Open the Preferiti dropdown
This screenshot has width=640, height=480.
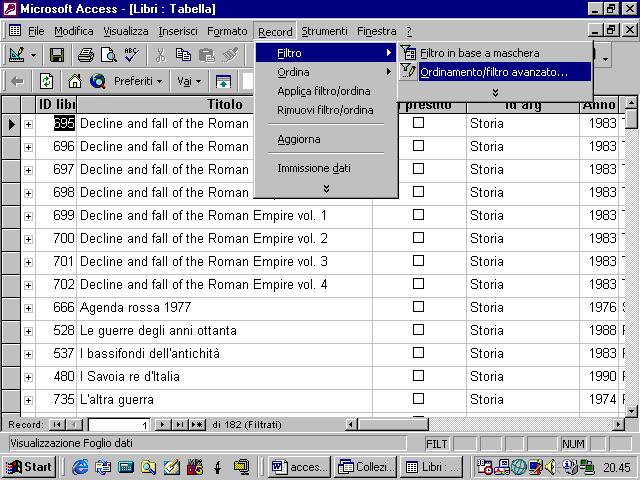coord(138,81)
